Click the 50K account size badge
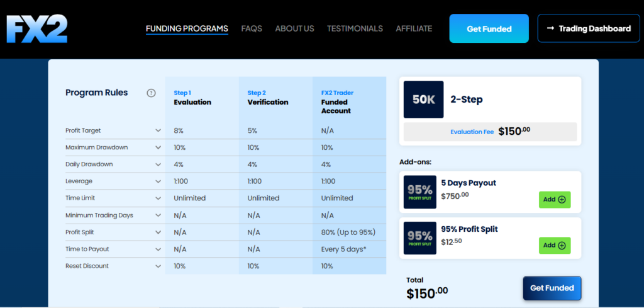Image resolution: width=644 pixels, height=308 pixels. point(423,100)
